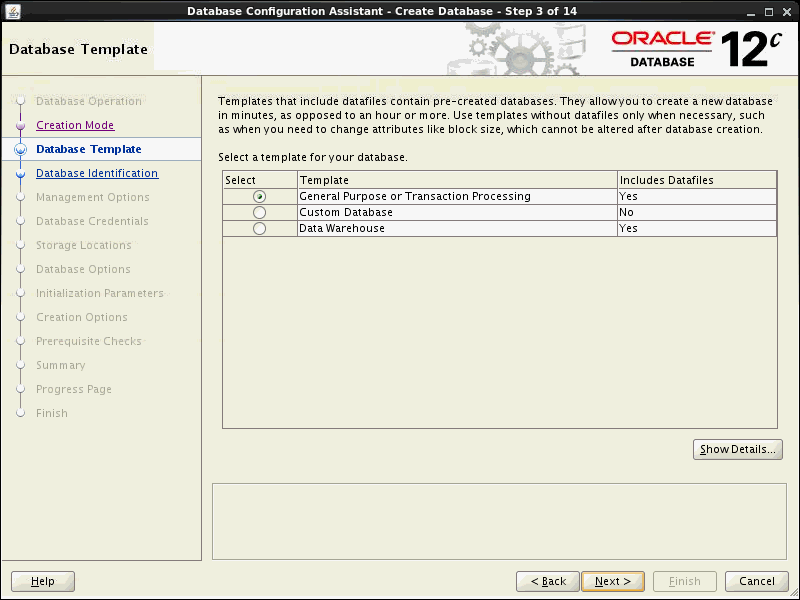
Task: Go to Database Identification step link
Action: [x=97, y=173]
